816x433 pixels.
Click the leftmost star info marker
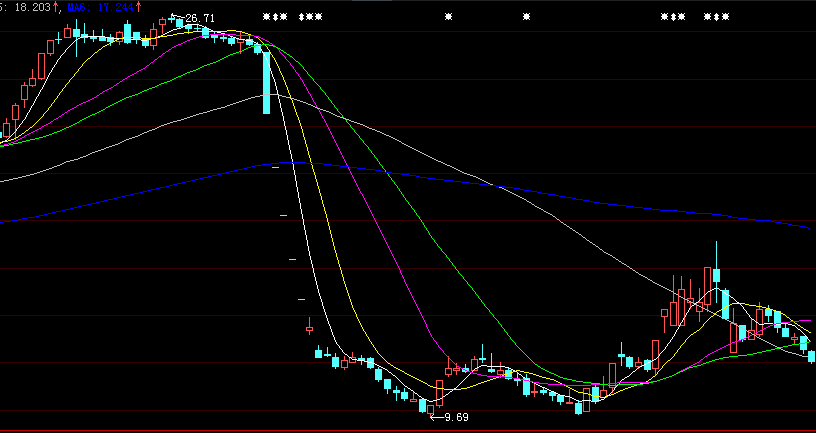tap(266, 18)
